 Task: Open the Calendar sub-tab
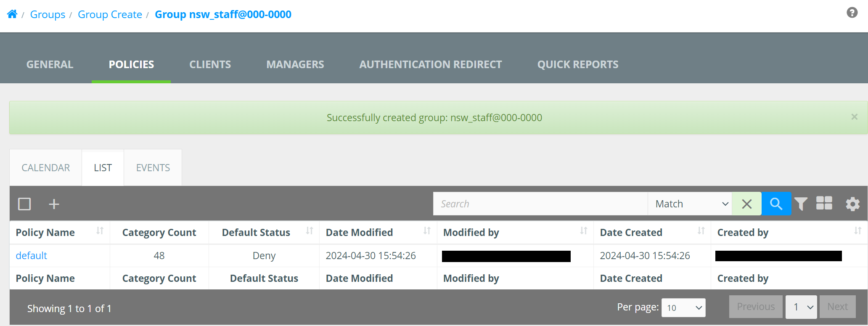[46, 168]
